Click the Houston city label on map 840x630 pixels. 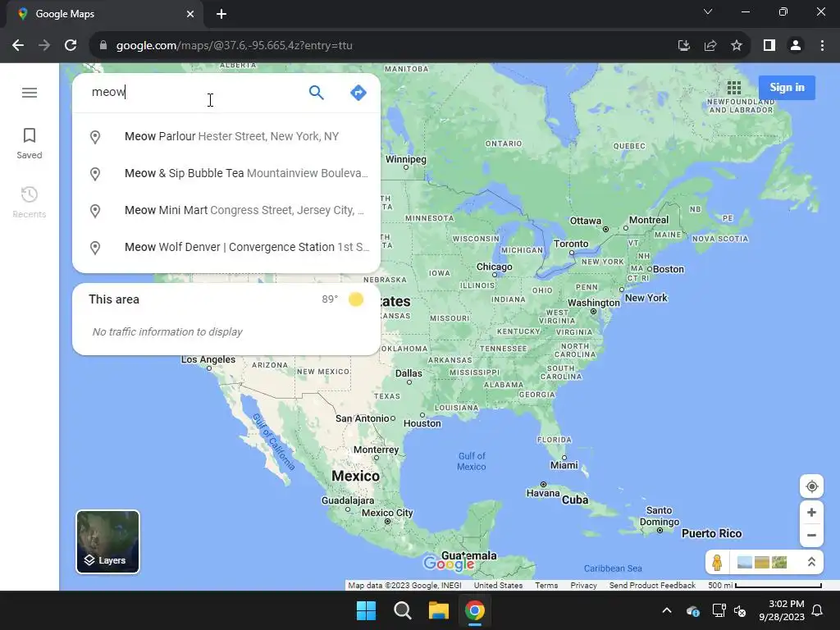(422, 423)
